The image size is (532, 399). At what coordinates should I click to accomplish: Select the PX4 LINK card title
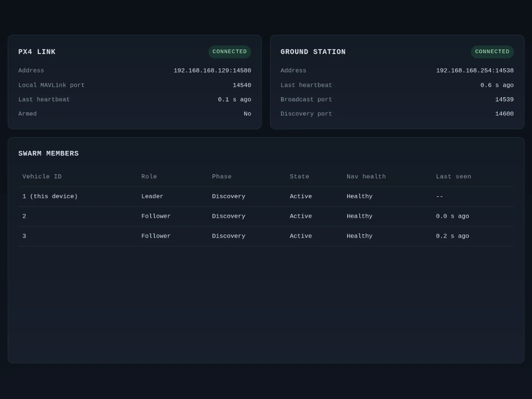pos(37,52)
